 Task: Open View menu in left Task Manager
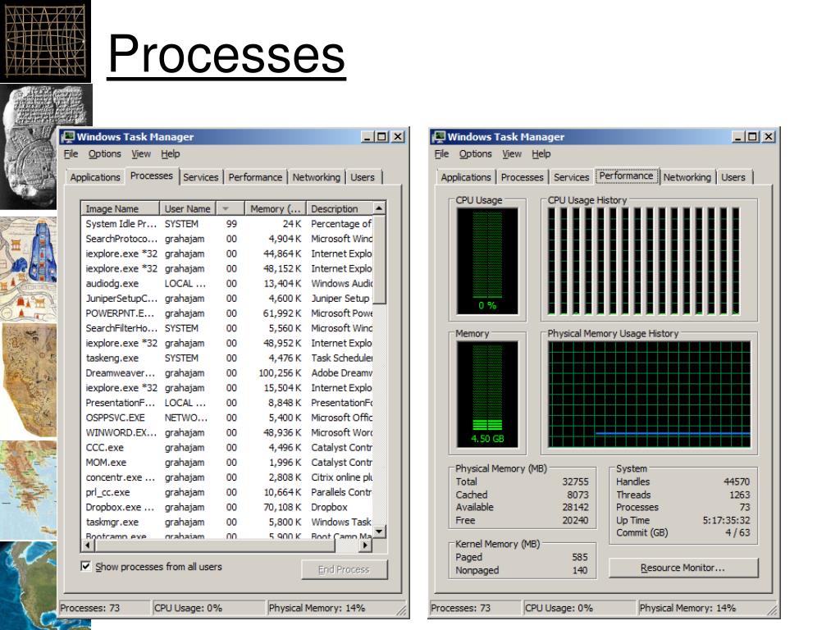141,153
